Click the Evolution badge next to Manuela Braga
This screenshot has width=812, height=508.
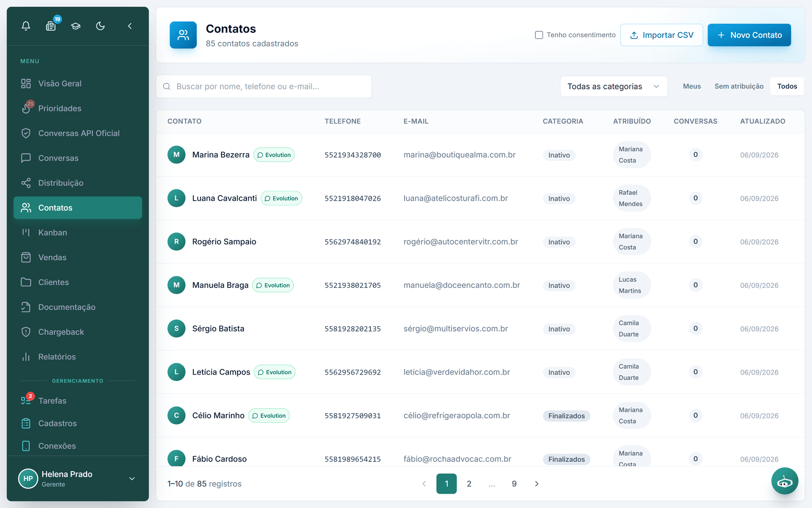pyautogui.click(x=273, y=285)
